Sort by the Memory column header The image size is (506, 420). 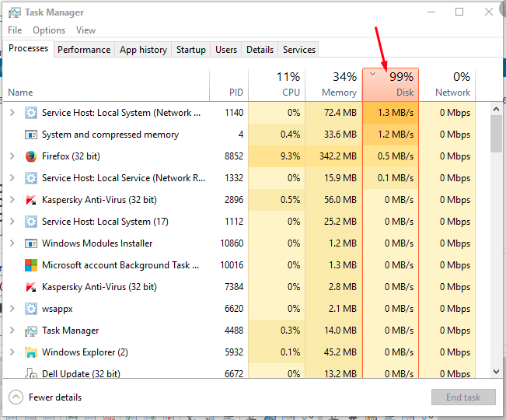(x=333, y=85)
